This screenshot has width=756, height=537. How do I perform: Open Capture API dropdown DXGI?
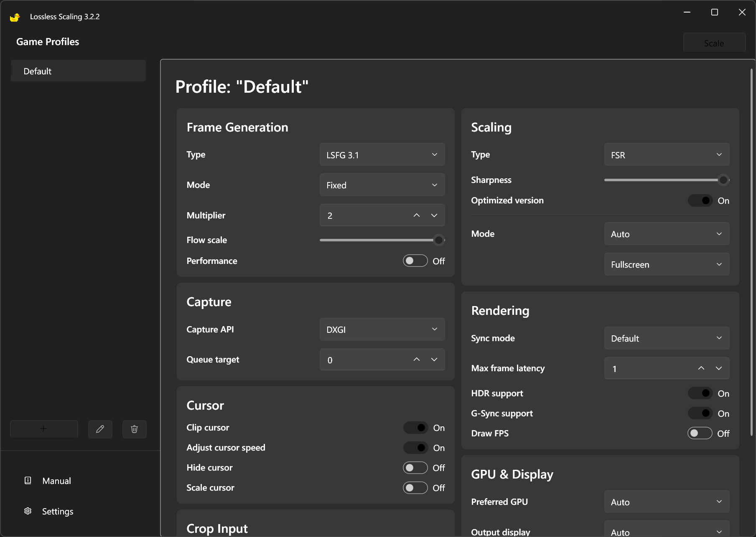[x=382, y=329]
